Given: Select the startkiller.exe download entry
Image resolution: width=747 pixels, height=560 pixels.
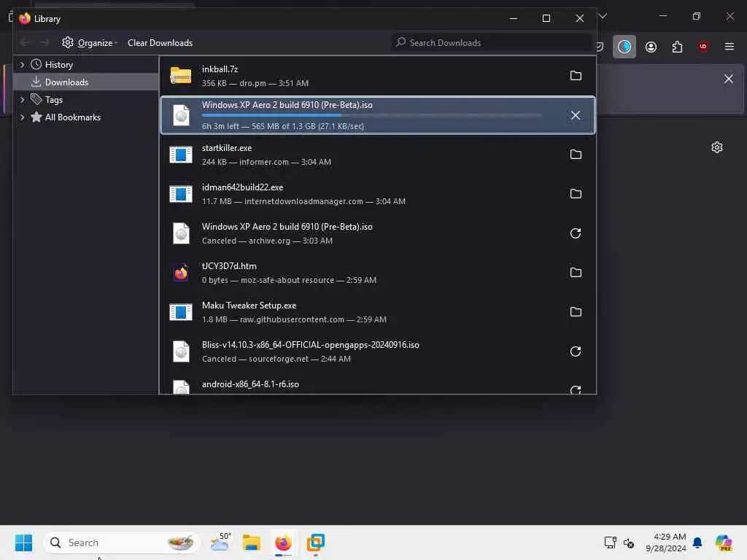Looking at the screenshot, I should 377,155.
